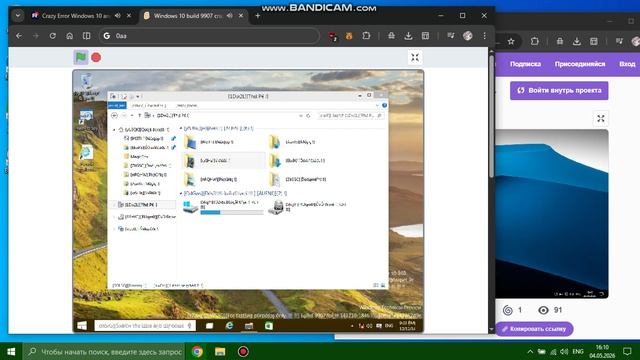640x360 pixels.
Task: Click the C: drive usage bar in the simulated Explorer
Action: coord(232,212)
